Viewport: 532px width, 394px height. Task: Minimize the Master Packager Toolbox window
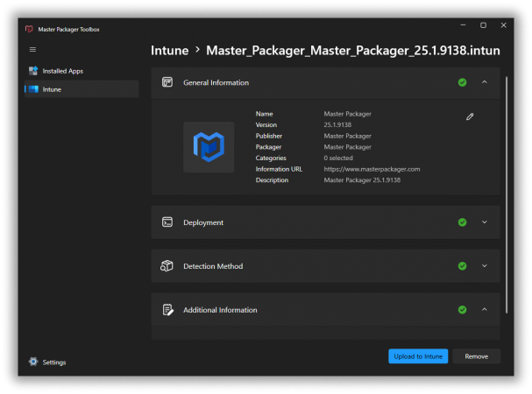tap(463, 25)
